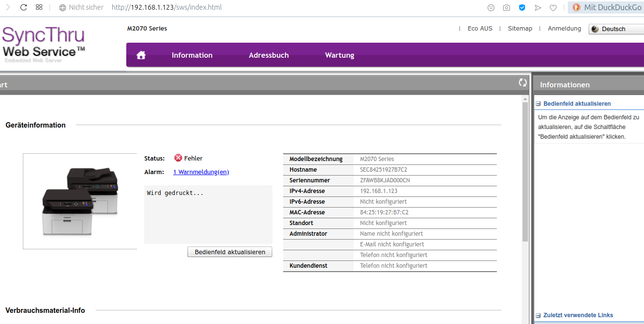Click the scrollbar up arrow
Screen dimensions: 644x324
[x=525, y=99]
